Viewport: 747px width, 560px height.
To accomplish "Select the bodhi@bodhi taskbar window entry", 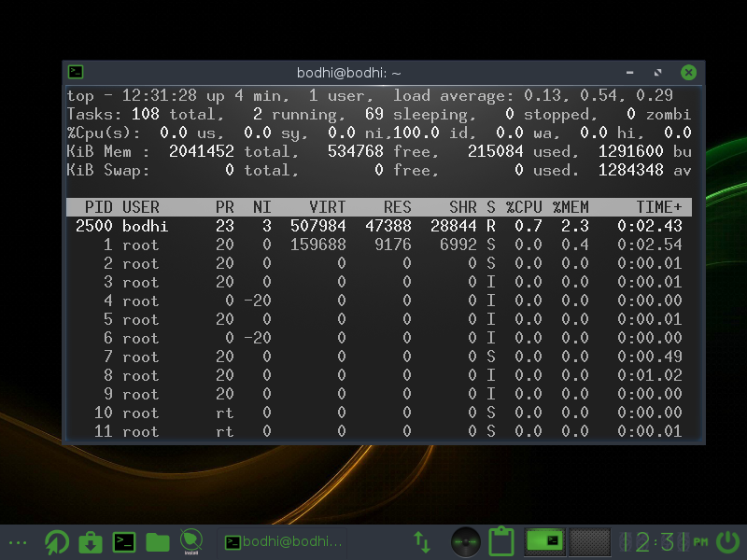I will pyautogui.click(x=283, y=542).
